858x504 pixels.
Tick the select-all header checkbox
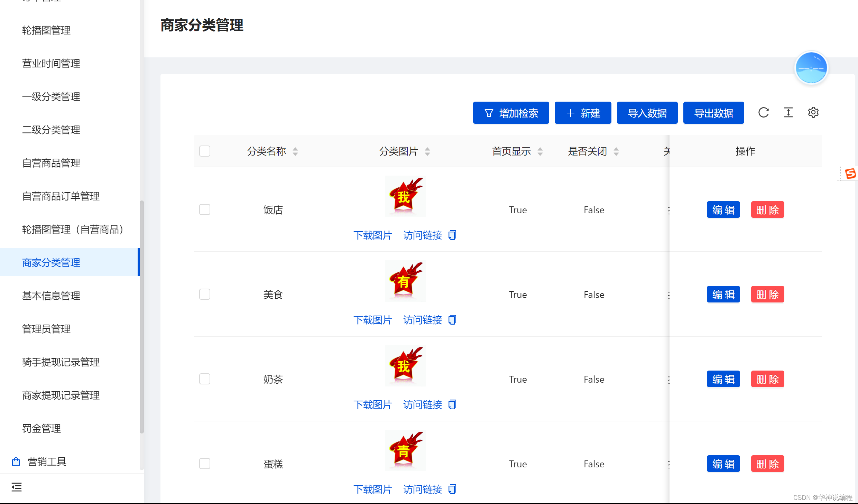coord(205,151)
